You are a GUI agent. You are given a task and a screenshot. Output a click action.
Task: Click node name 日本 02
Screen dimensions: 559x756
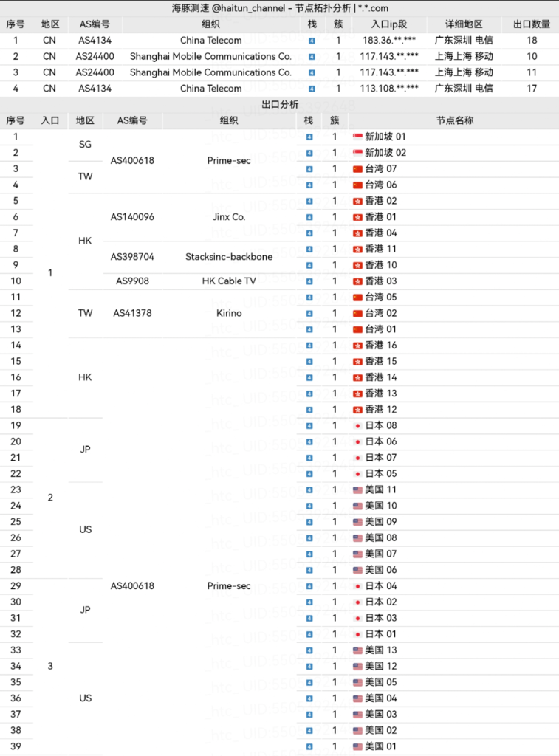pyautogui.click(x=380, y=602)
